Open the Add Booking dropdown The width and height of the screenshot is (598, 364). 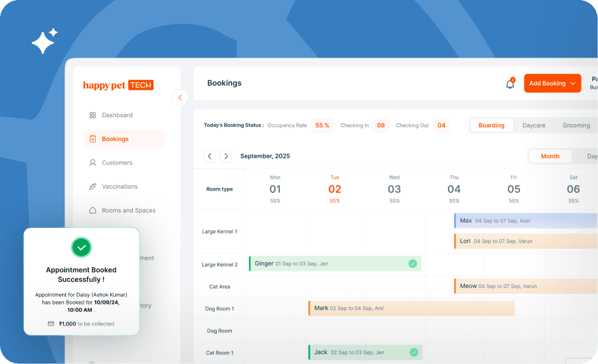[x=552, y=84]
